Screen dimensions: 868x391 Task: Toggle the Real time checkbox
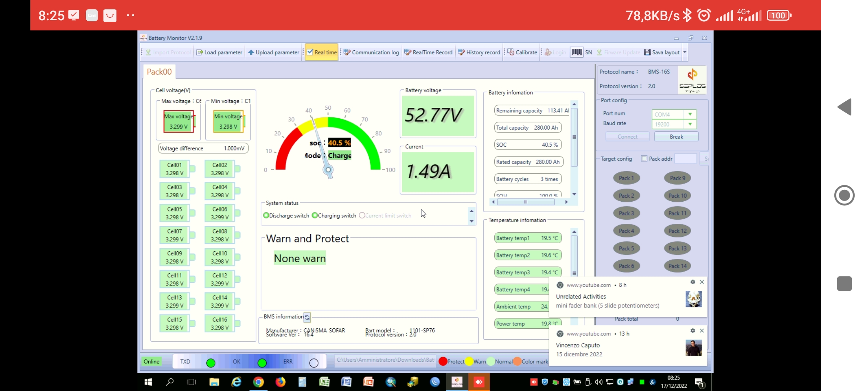click(310, 52)
